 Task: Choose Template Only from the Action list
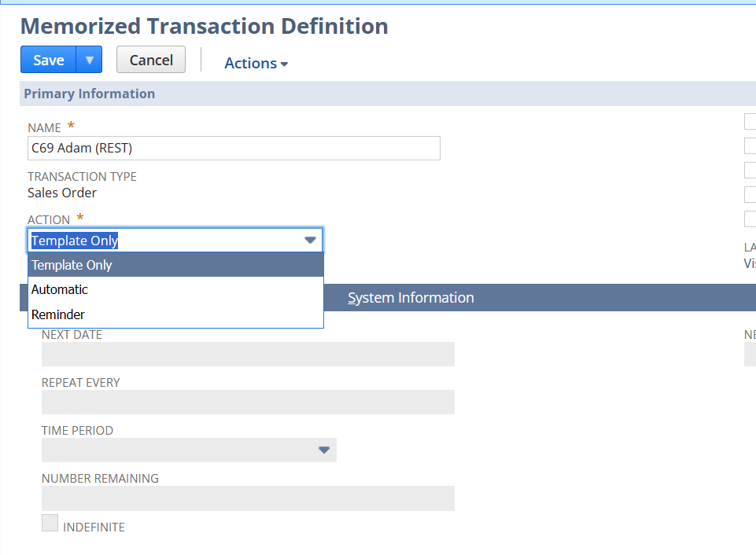(x=175, y=265)
